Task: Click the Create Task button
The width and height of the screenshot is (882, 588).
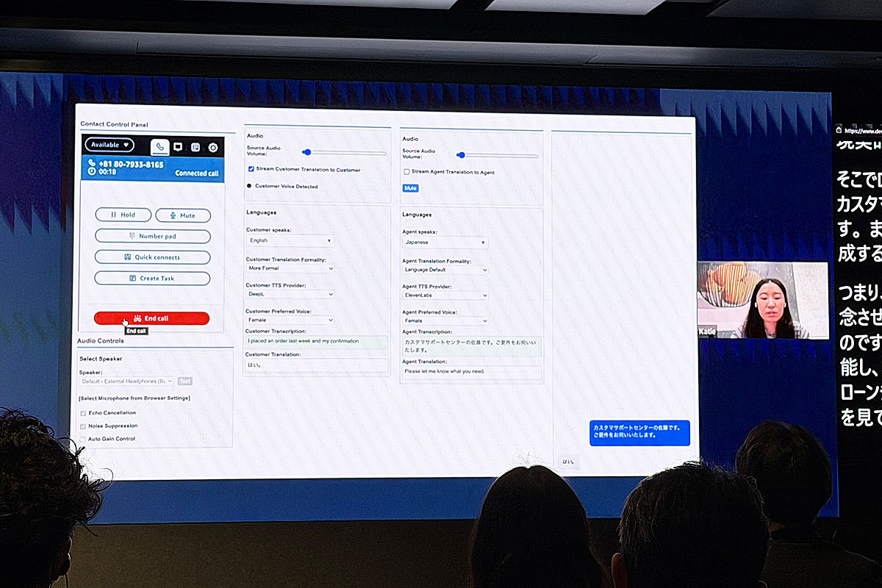Action: coord(153,279)
